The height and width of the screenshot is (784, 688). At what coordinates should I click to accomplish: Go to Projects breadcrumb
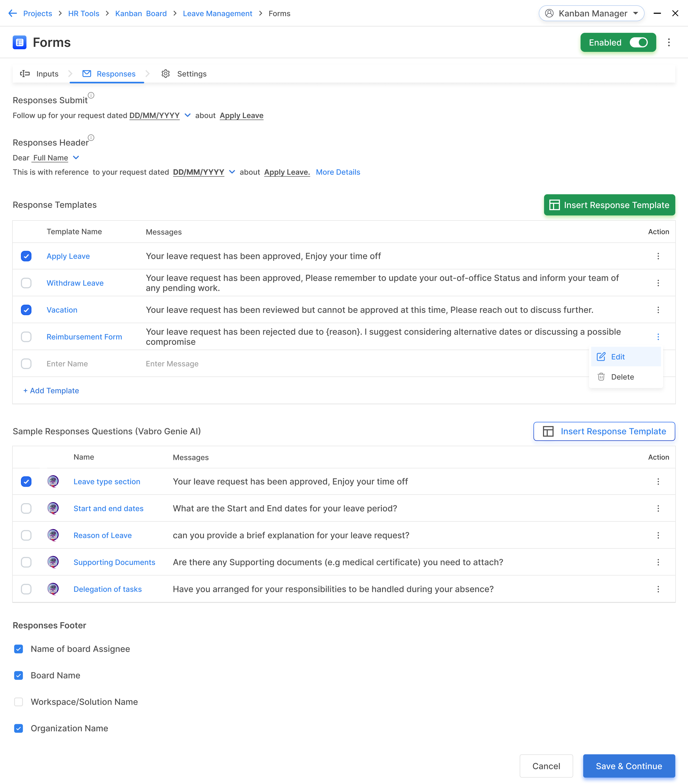[x=38, y=13]
